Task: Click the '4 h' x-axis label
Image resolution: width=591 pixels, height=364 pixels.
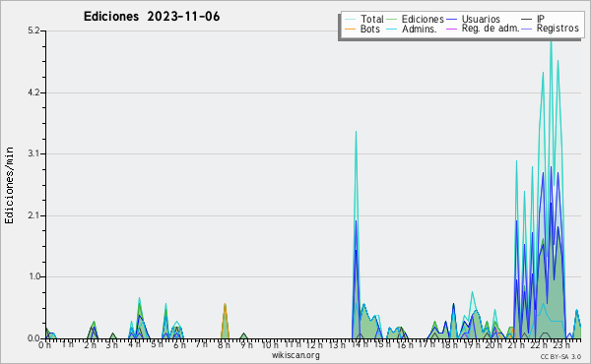Action: click(134, 344)
